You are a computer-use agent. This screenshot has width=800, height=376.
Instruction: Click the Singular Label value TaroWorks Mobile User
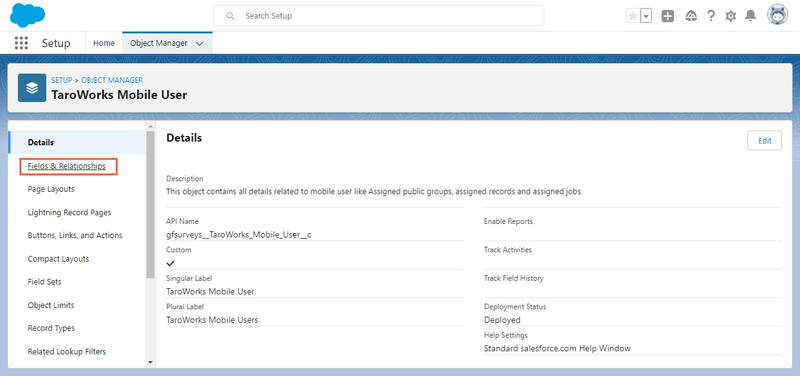(210, 291)
